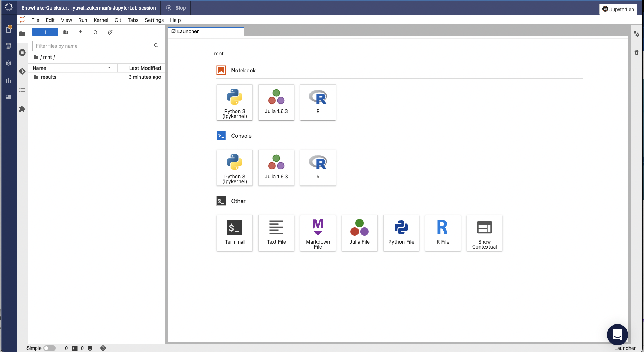
Task: Click the blue new launcher button
Action: 45,32
